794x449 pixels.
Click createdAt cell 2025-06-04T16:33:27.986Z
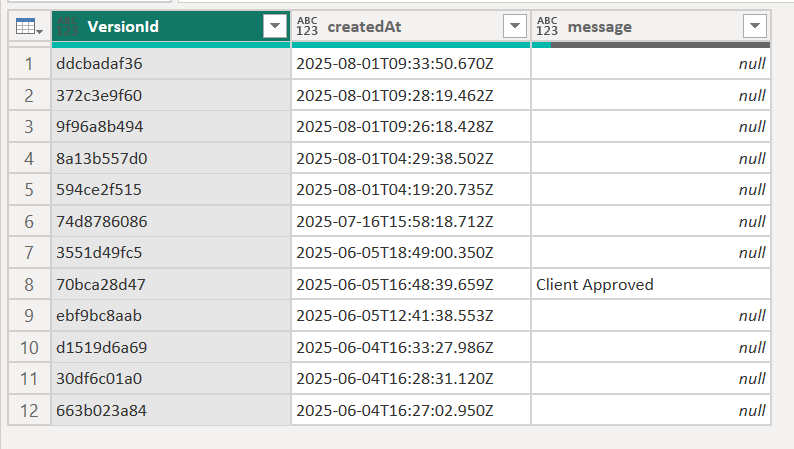point(411,347)
